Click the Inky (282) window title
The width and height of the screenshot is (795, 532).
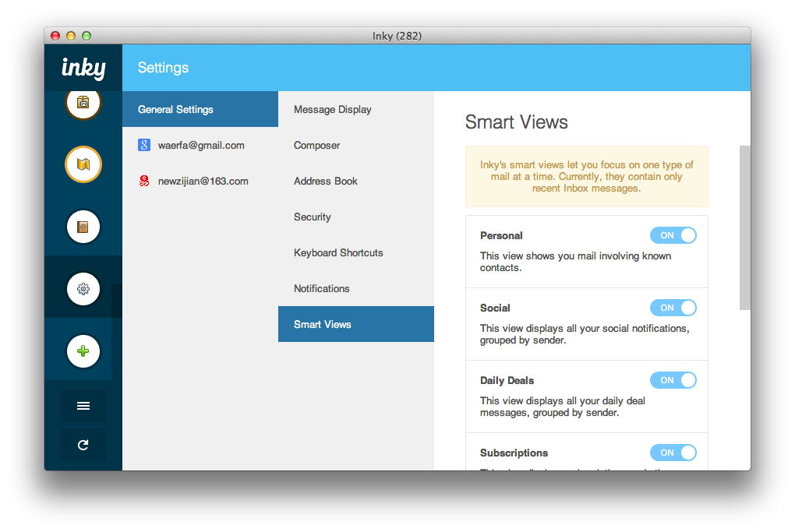[x=397, y=36]
